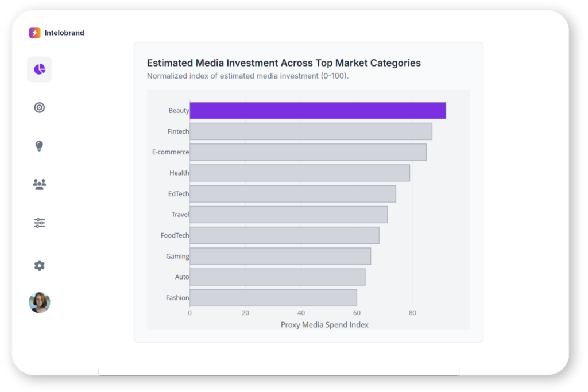Click the Fashion bar
This screenshot has width=588, height=392.
[x=273, y=298]
